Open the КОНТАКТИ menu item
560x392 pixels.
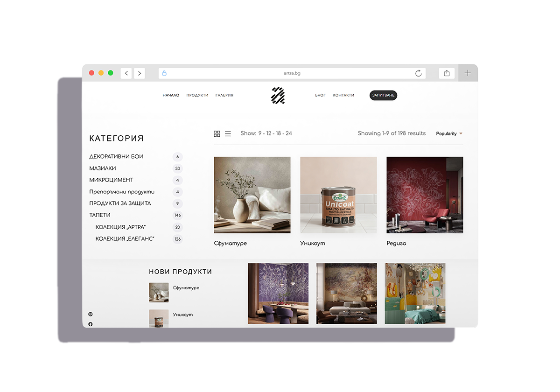point(343,95)
